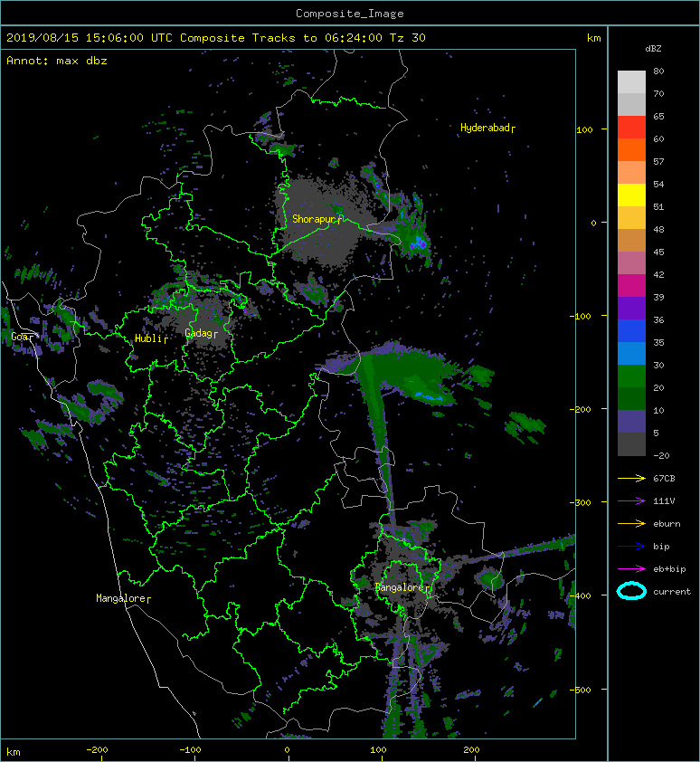This screenshot has width=700, height=762.
Task: Click the -200 tick on vertical axis
Action: (x=582, y=410)
